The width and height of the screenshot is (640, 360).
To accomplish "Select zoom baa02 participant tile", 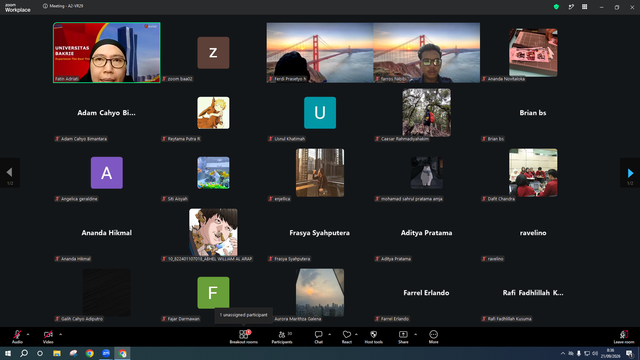I will click(x=213, y=53).
